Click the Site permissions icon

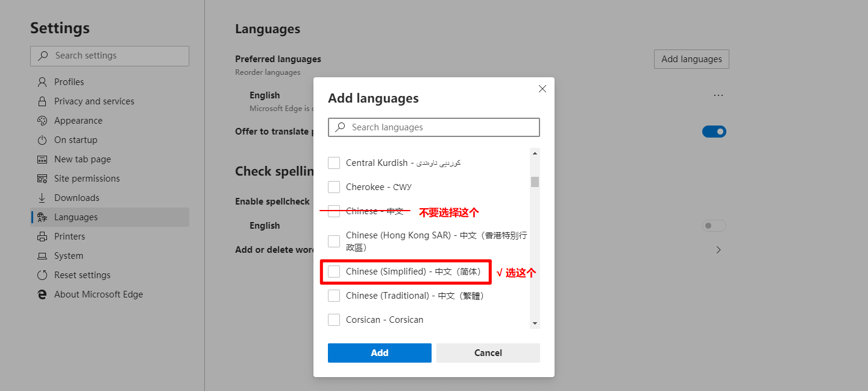tap(41, 178)
